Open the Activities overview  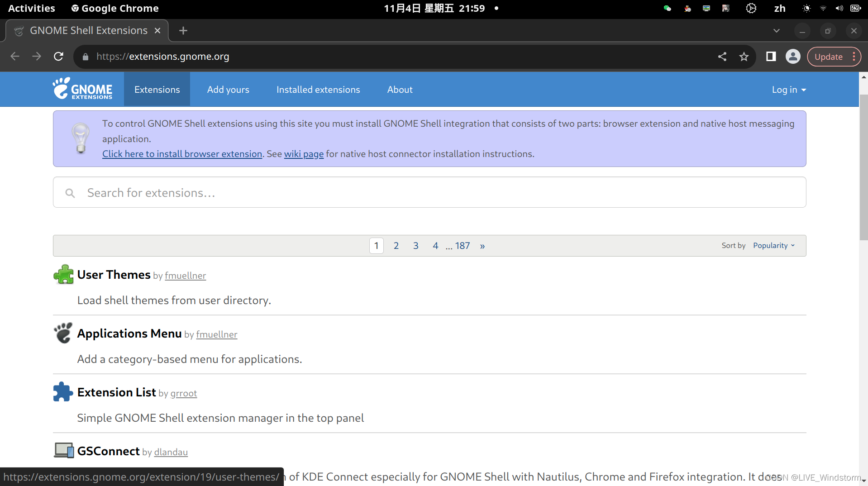click(x=32, y=8)
